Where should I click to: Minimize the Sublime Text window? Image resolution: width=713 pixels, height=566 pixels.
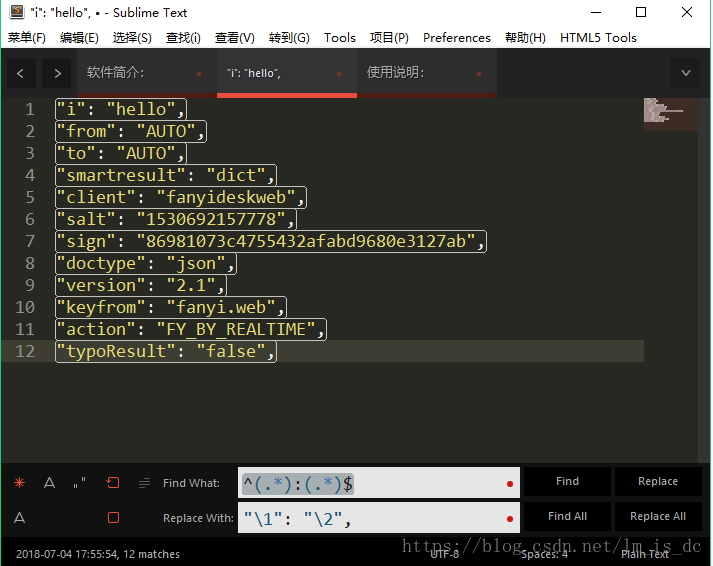pos(596,12)
